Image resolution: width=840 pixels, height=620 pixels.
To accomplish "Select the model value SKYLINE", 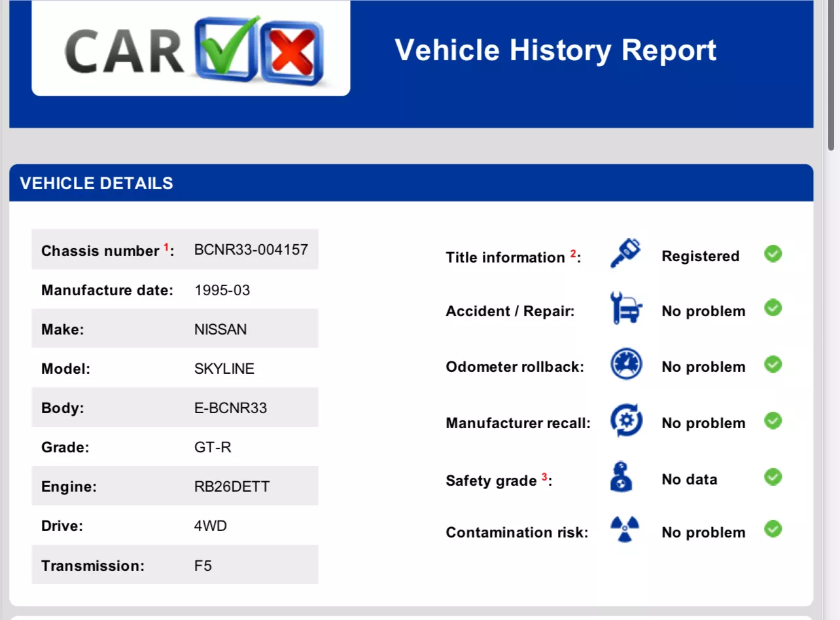I will point(224,369).
